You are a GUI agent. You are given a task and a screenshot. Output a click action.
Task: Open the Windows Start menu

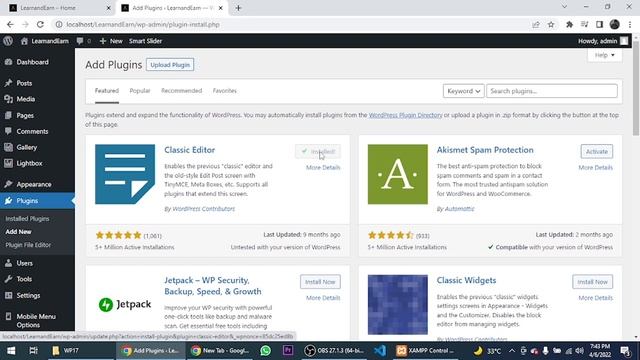(x=11, y=351)
